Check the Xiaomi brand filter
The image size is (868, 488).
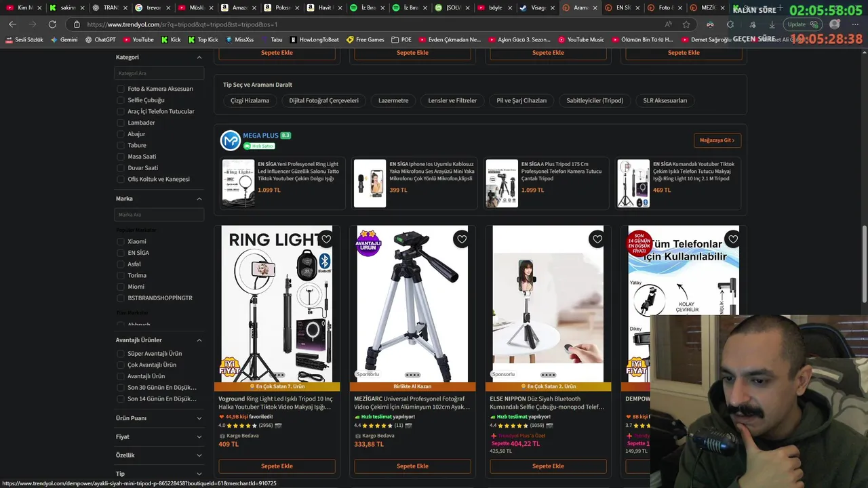(121, 241)
